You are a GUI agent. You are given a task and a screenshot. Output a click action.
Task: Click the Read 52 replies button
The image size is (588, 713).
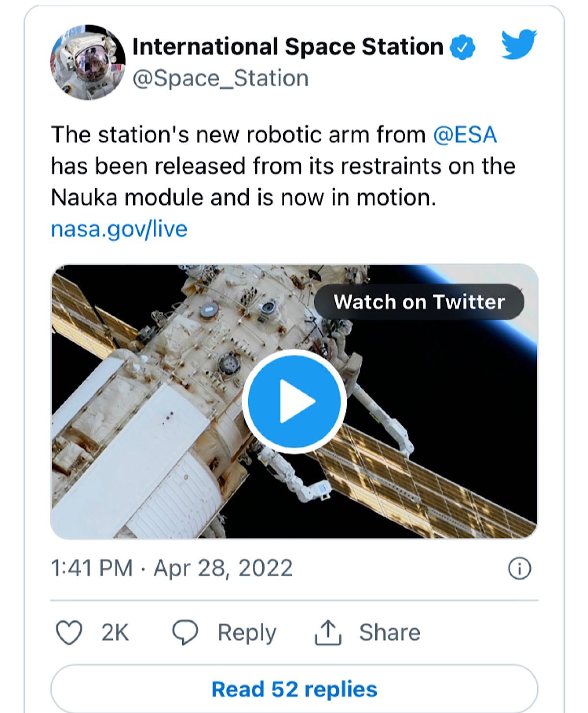point(294,689)
